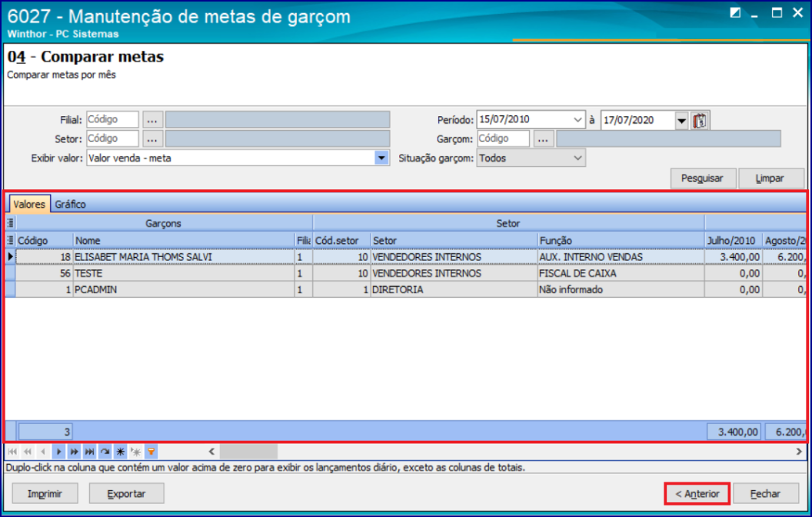
Task: Sort by the Código column header
Action: coord(45,240)
